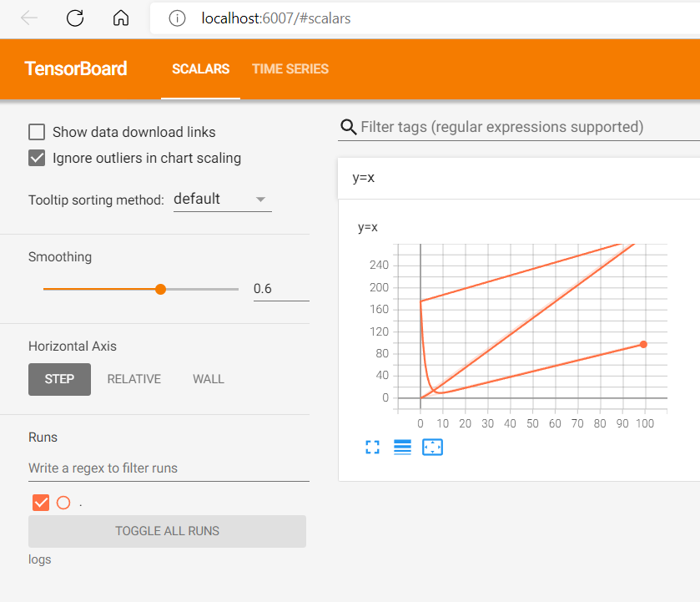Click the TOGGLE ALL RUNS button
This screenshot has height=602, width=700.
166,531
